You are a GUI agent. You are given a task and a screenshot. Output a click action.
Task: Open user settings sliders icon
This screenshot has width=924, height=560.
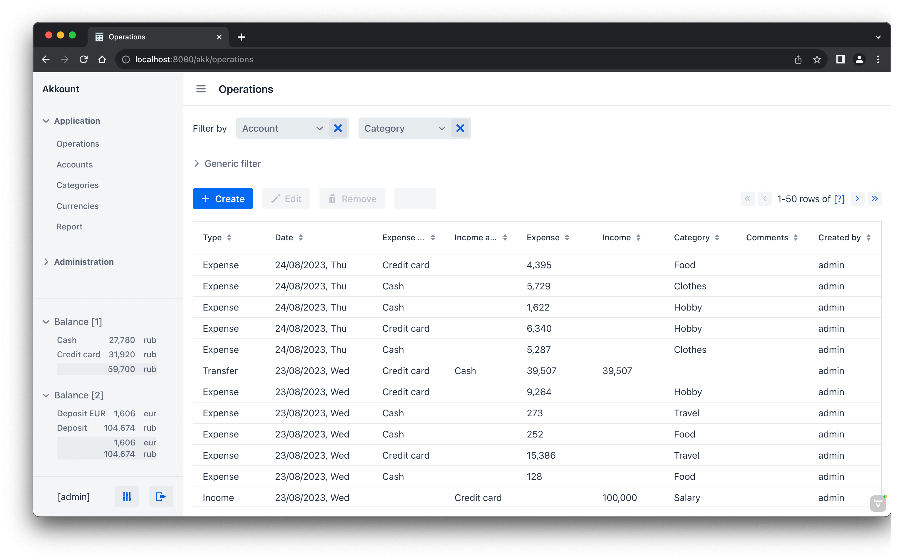(x=127, y=497)
